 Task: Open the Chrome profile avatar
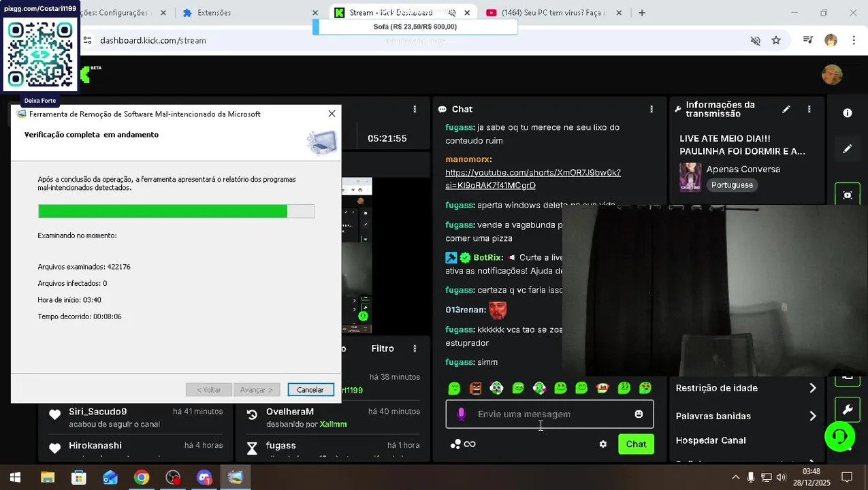click(831, 40)
